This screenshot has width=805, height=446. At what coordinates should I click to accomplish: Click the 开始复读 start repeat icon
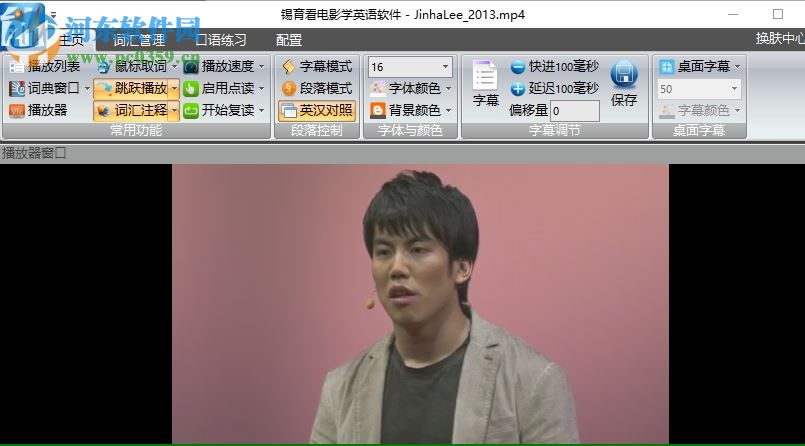[x=191, y=110]
